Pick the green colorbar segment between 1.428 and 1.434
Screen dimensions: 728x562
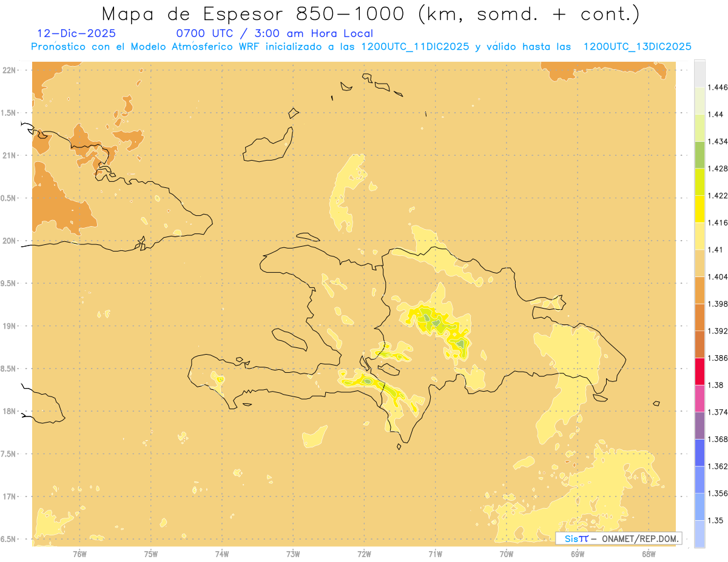click(x=699, y=155)
